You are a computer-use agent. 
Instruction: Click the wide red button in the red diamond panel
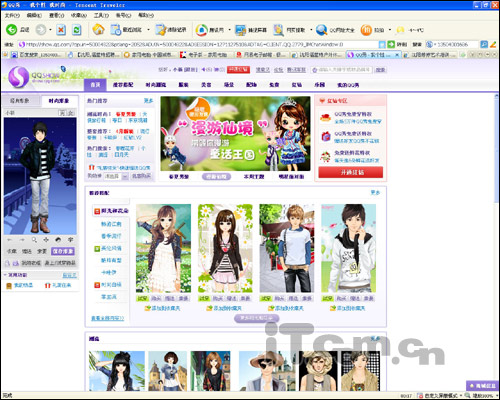tap(351, 172)
